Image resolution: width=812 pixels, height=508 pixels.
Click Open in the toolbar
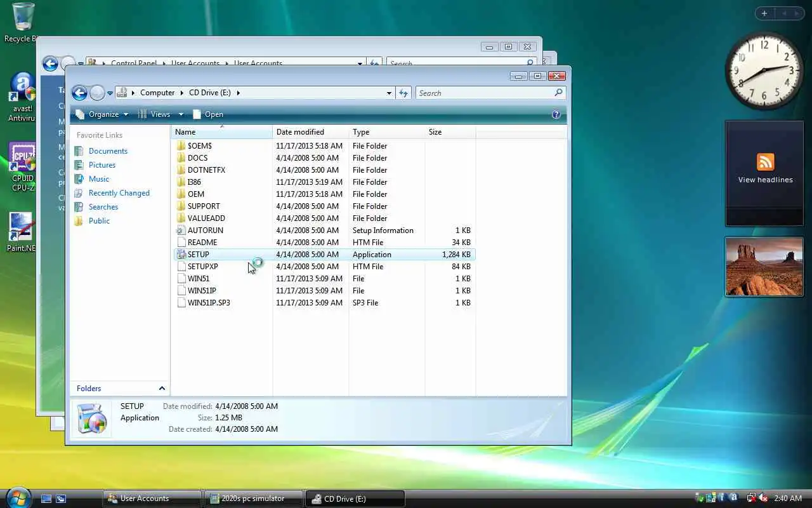point(208,114)
